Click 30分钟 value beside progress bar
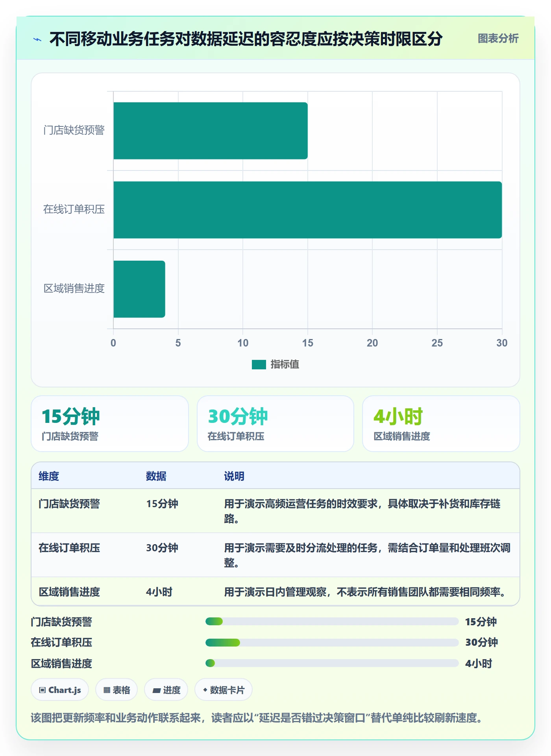The width and height of the screenshot is (551, 756). [481, 643]
